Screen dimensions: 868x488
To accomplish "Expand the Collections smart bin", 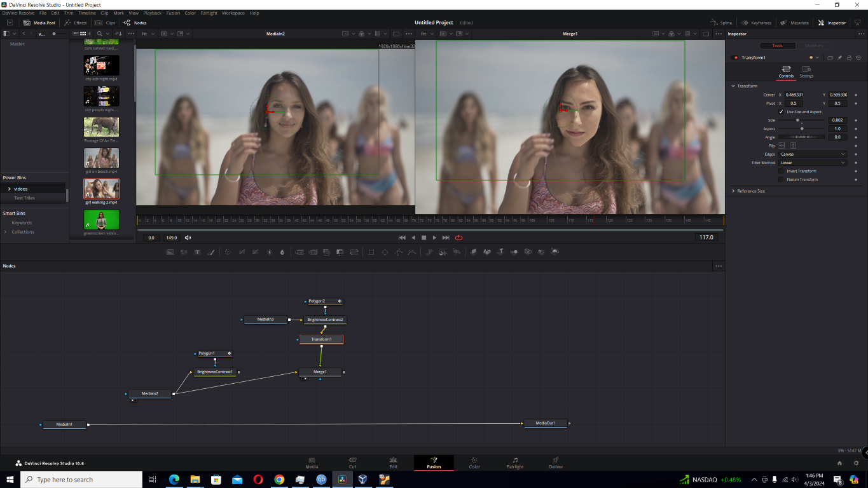I will click(6, 232).
